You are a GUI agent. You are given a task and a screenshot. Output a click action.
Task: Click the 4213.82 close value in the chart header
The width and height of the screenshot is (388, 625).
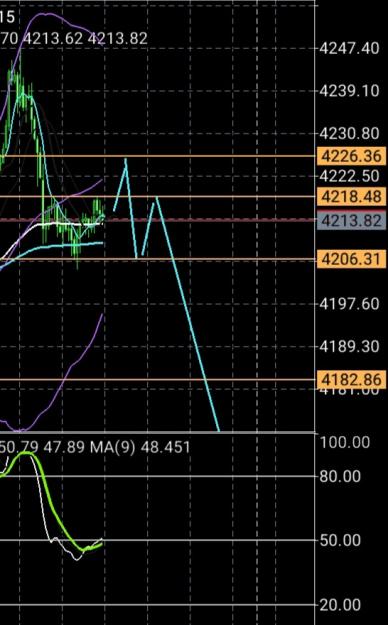(118, 39)
